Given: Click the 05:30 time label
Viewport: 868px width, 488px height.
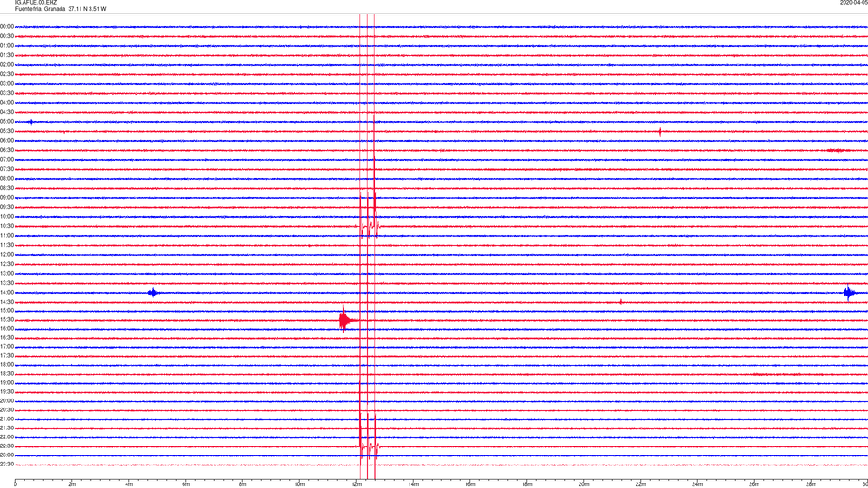Looking at the screenshot, I should pos(6,130).
